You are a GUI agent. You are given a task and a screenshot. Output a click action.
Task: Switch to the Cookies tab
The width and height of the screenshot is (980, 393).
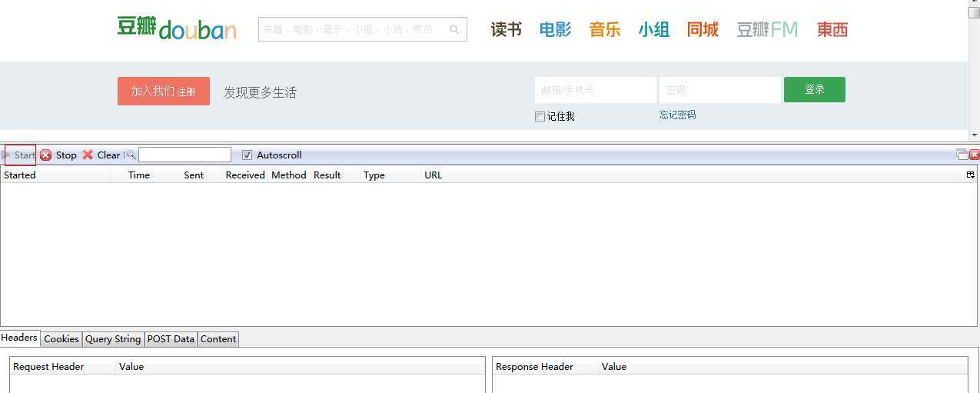61,338
